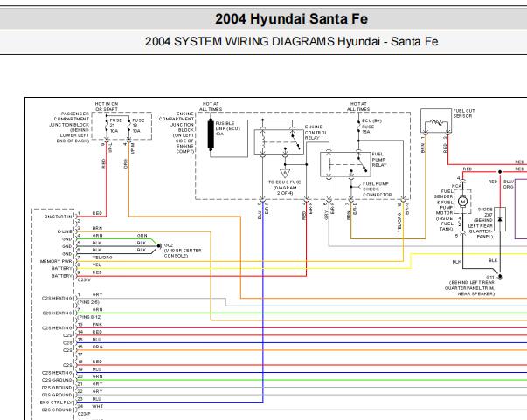Click the 'HOT IN ON OR START' label

coord(107,107)
